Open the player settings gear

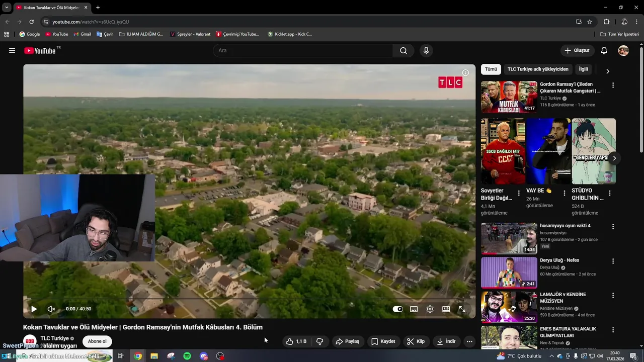click(430, 309)
